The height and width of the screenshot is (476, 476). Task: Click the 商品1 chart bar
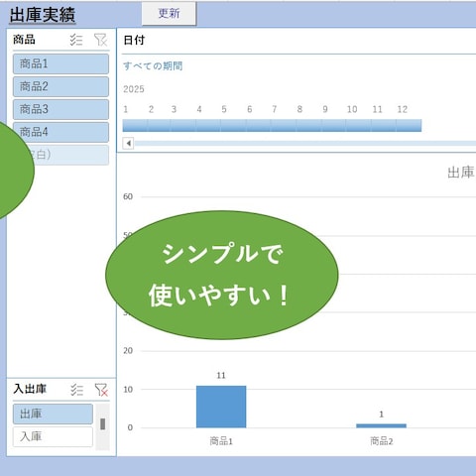click(221, 407)
